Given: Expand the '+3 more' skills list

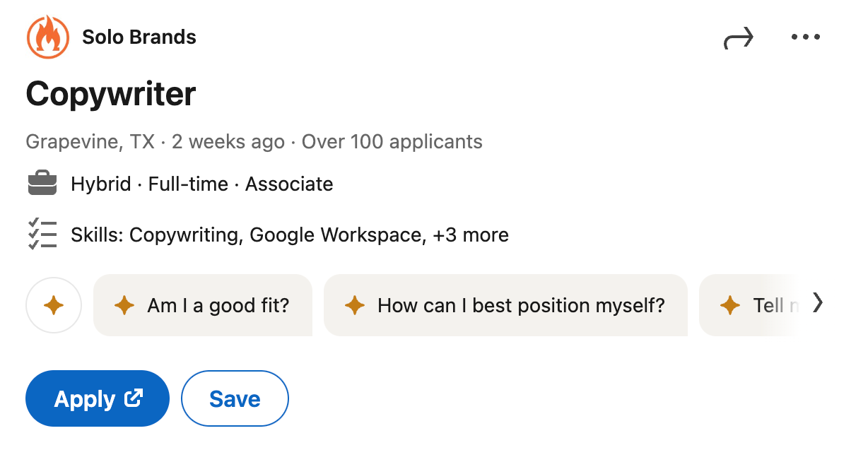Looking at the screenshot, I should pyautogui.click(x=470, y=235).
